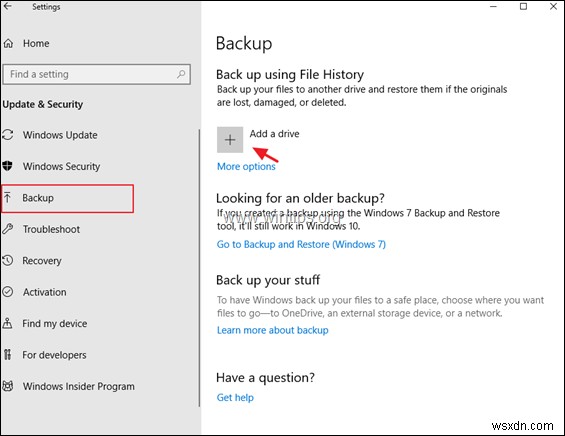
Task: Click the Back up your stuff heading
Action: pos(268,280)
